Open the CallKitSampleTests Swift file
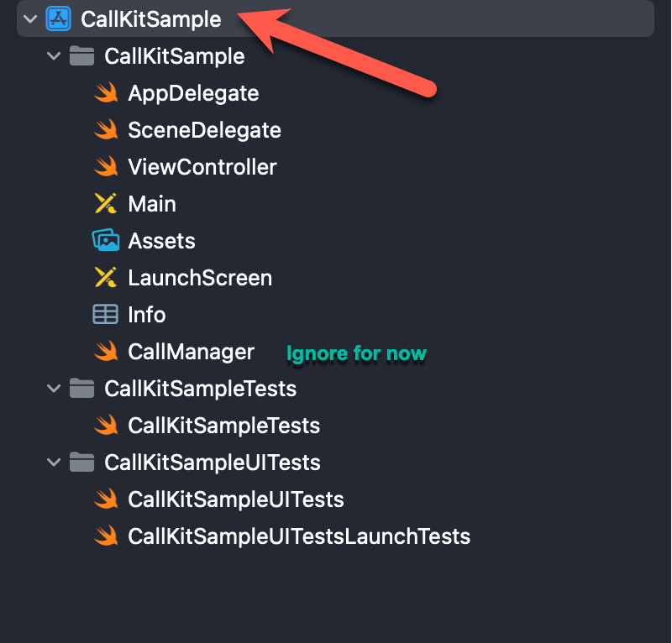The width and height of the screenshot is (672, 643). [223, 426]
